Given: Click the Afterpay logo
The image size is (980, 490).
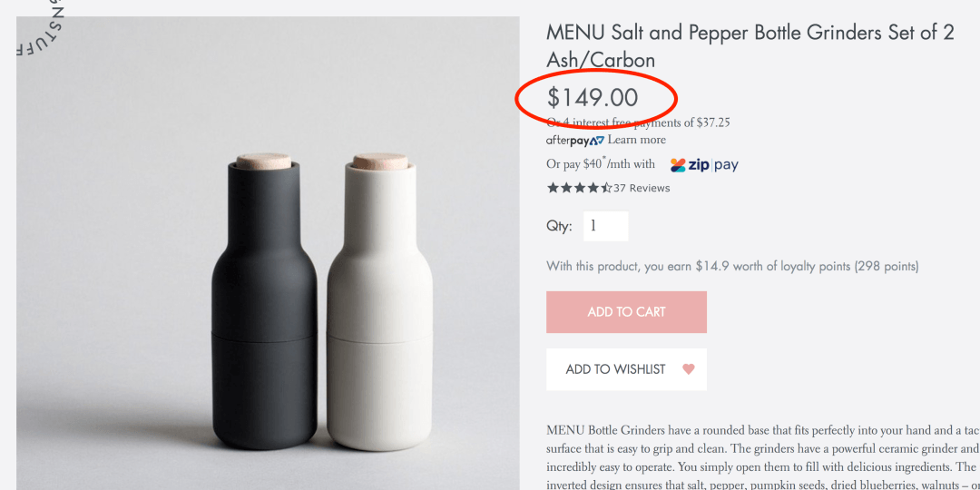Looking at the screenshot, I should pos(575,140).
